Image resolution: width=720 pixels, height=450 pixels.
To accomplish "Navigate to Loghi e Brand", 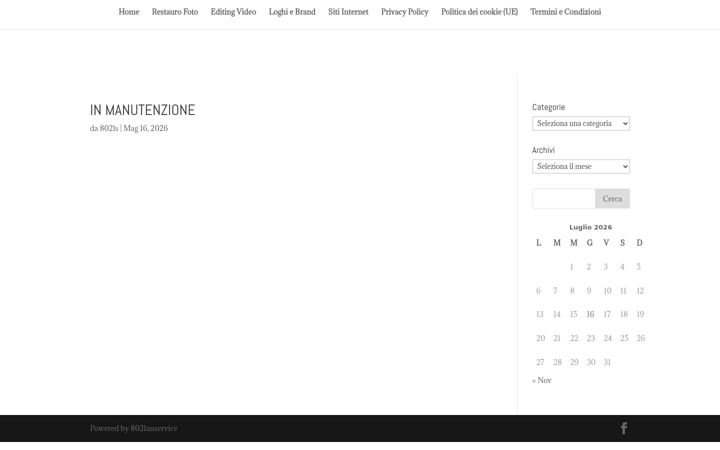I will click(x=292, y=12).
